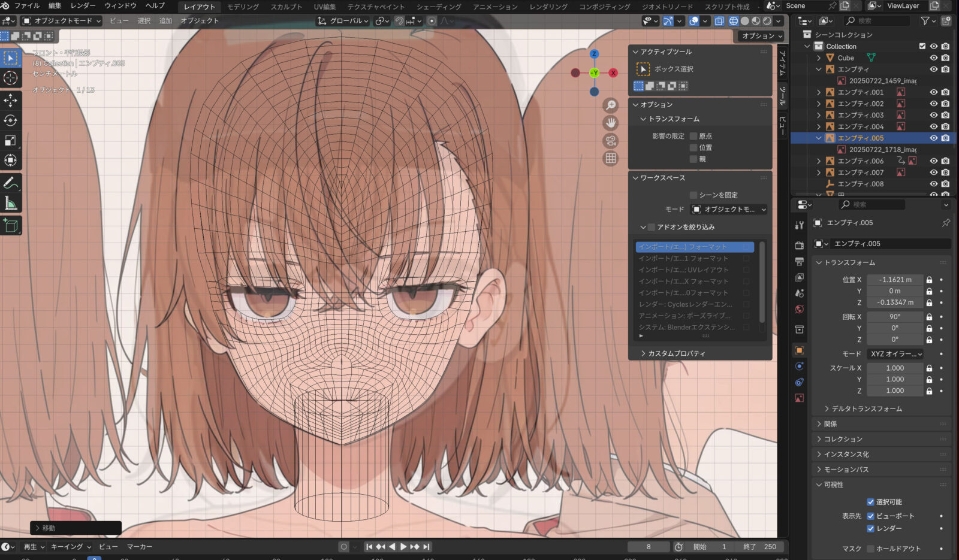Select the Box Select tool in left toolbar
Image resolution: width=959 pixels, height=560 pixels.
tap(11, 58)
